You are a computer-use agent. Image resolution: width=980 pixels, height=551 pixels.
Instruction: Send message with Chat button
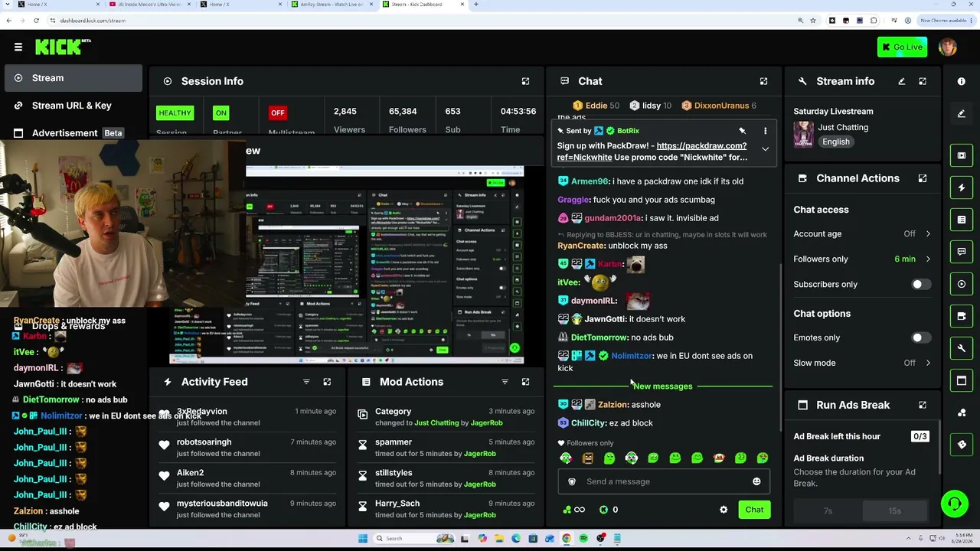tap(754, 510)
